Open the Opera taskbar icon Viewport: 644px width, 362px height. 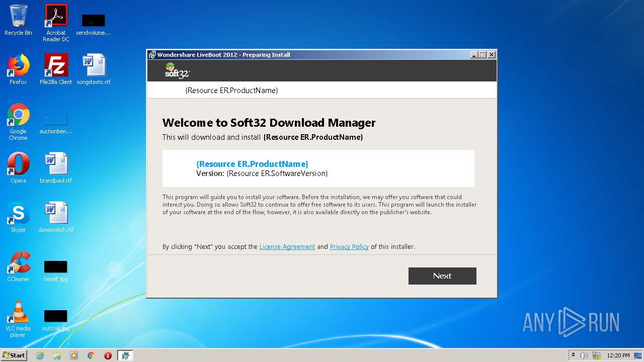(108, 355)
